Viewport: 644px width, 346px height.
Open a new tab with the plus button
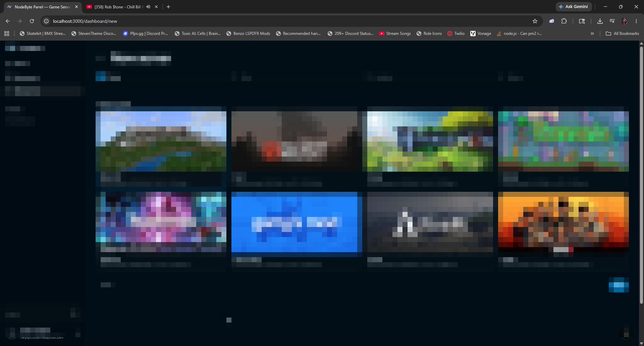[x=168, y=7]
